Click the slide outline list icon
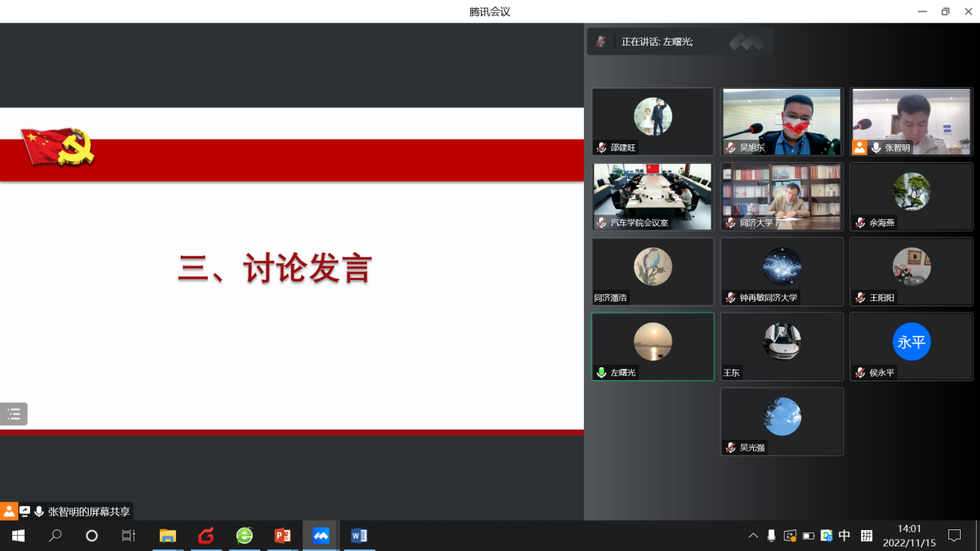The width and height of the screenshot is (980, 551). pos(14,414)
